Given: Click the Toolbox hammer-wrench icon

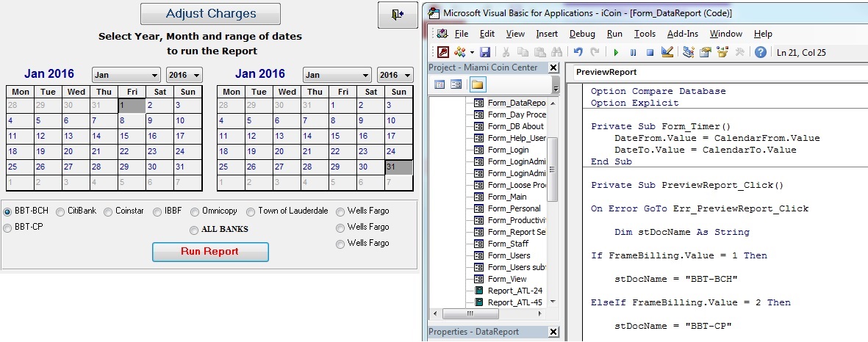Looking at the screenshot, I should click(739, 52).
